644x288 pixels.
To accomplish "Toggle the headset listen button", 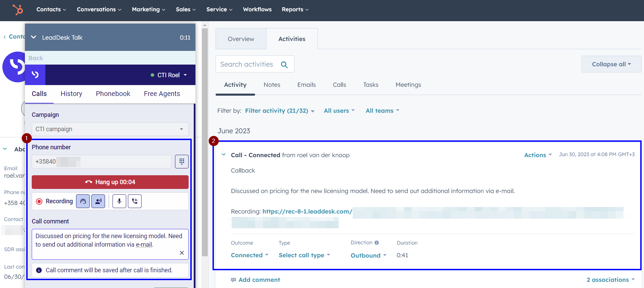I will [x=83, y=201].
